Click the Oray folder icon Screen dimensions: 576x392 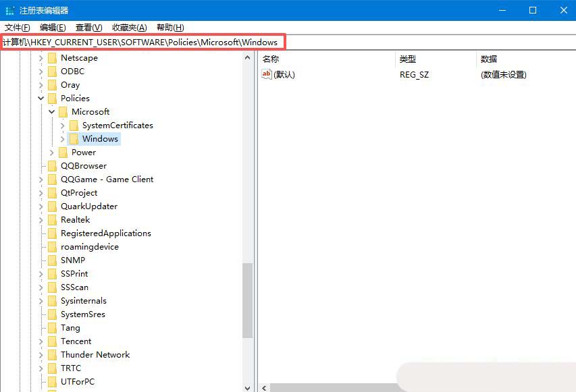point(52,85)
